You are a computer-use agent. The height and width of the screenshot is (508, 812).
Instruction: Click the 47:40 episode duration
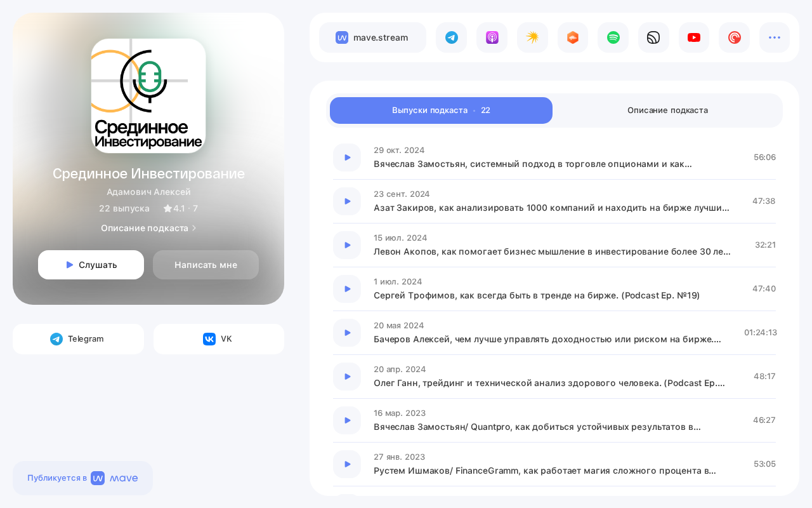point(764,289)
